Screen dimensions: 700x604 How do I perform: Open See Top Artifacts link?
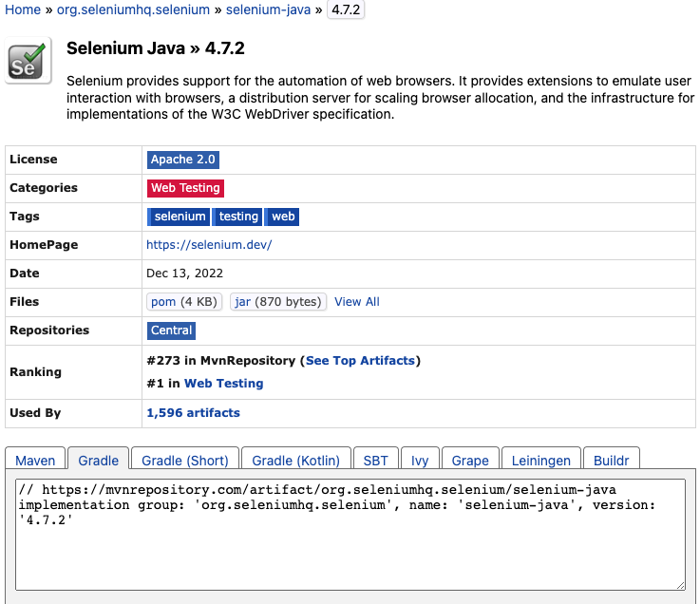pyautogui.click(x=360, y=361)
